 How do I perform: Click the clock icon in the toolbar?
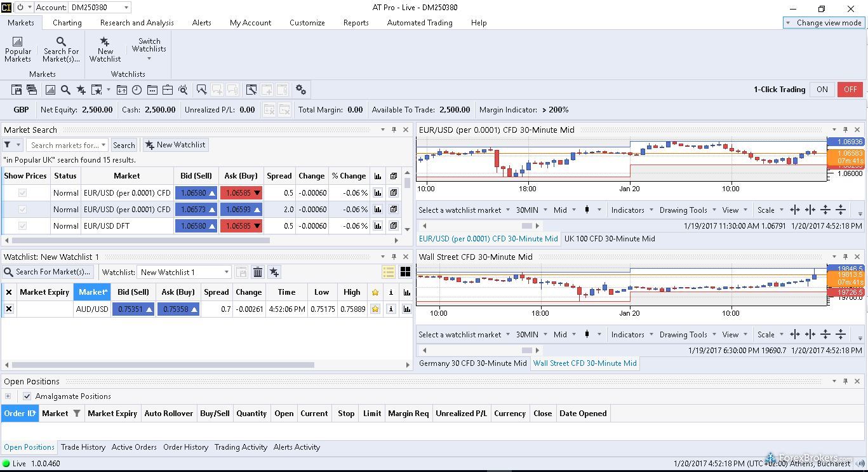(137, 90)
